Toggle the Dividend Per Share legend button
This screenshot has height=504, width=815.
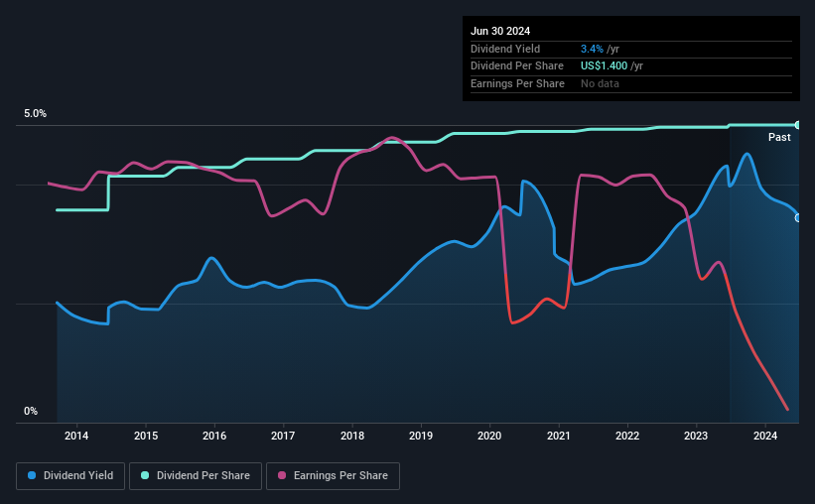196,476
